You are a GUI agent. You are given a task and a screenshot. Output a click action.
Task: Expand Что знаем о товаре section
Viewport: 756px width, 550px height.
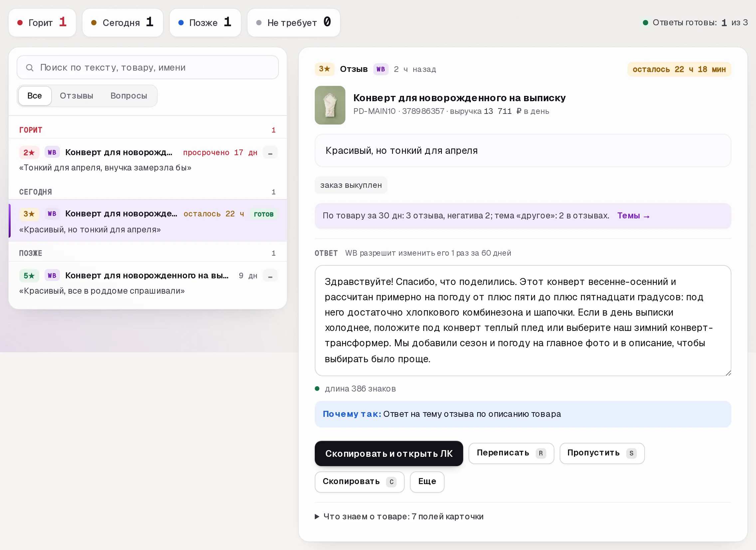pyautogui.click(x=399, y=517)
